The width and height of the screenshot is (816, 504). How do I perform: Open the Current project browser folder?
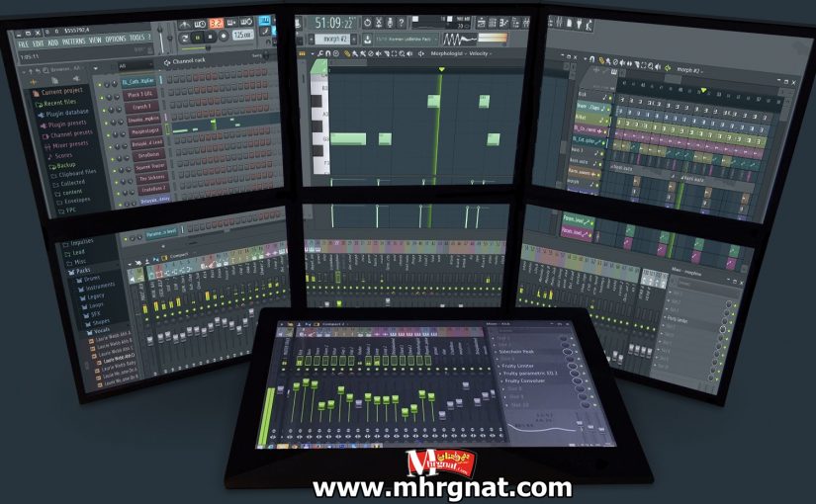point(57,92)
